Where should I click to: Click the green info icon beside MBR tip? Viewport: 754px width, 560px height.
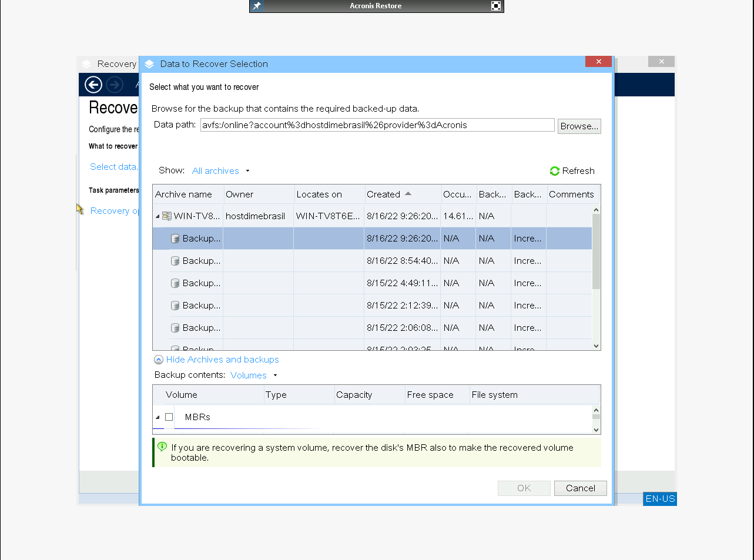(162, 447)
